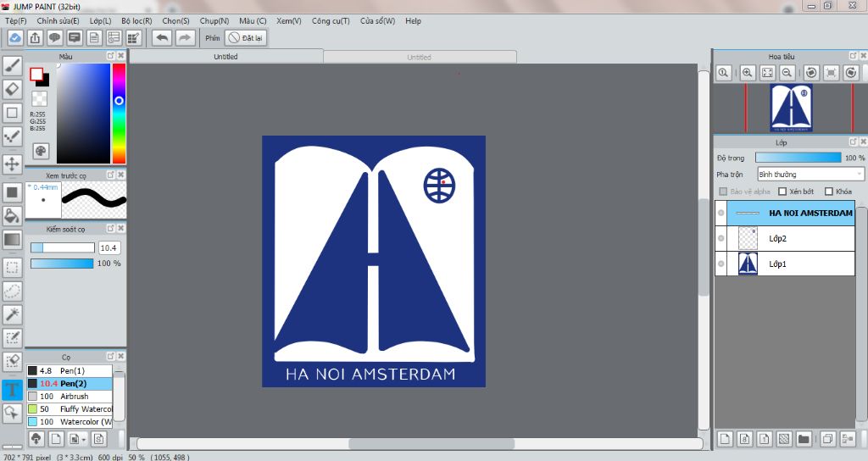Select the Airbrush brush in list

[x=75, y=396]
